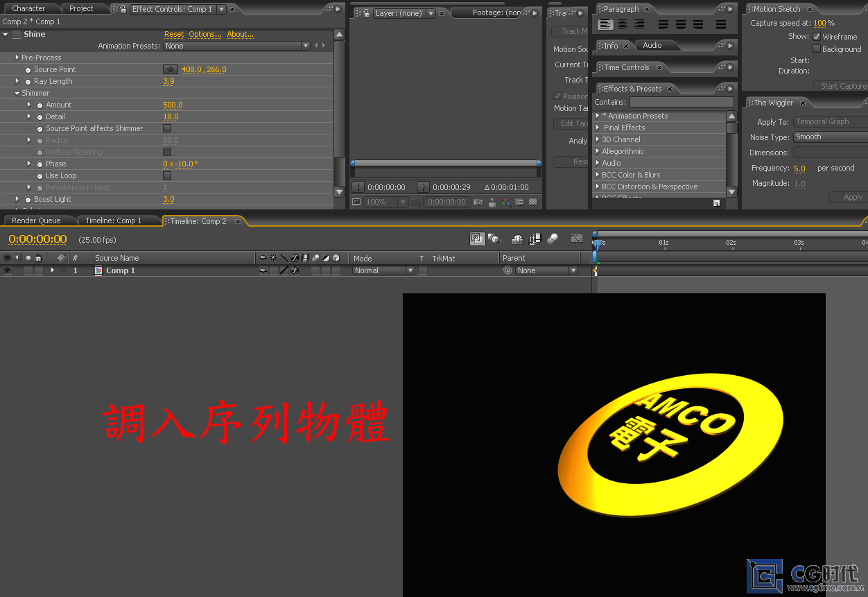Screen dimensions: 868x597
Task: Expand the Phase property
Action: [x=29, y=164]
